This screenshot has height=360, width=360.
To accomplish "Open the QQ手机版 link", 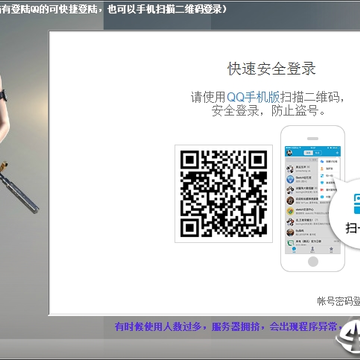I will coord(253,97).
